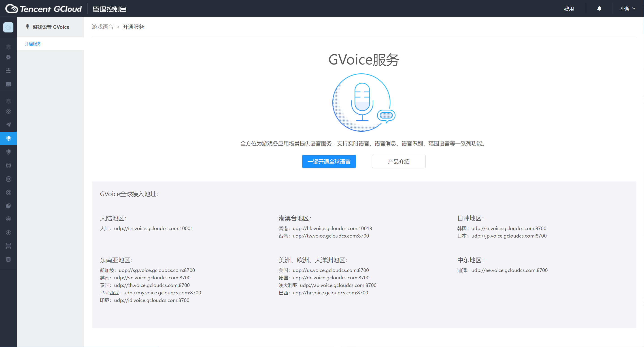Open the pie chart icon in sidebar

[x=8, y=206]
